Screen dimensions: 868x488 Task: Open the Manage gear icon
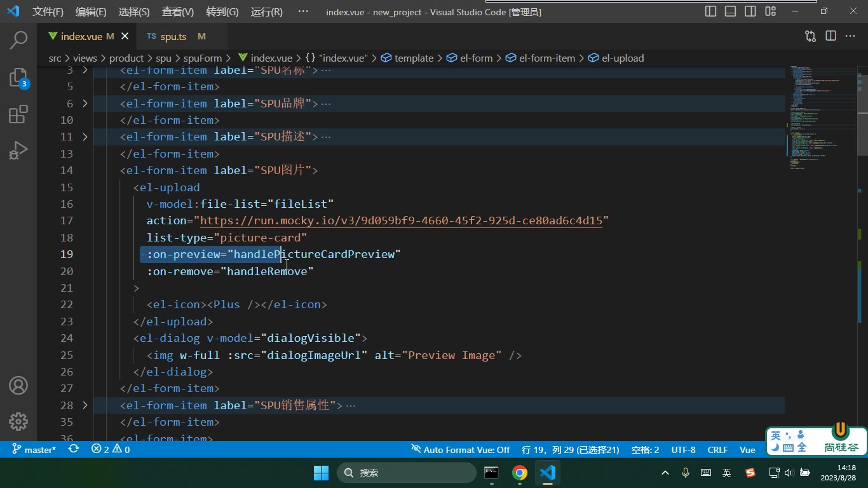tap(18, 421)
